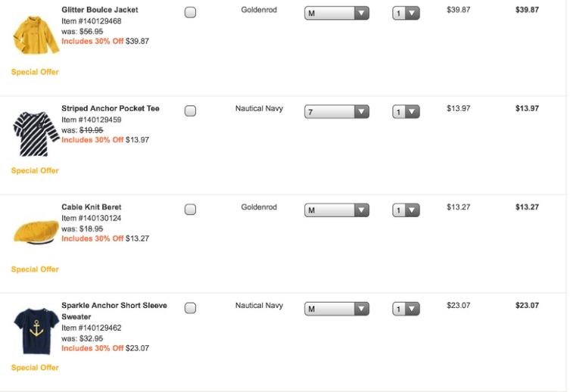Screen dimensions: 583x392
Task: Expand quantity dropdown for Cable Knit Beret
Action: 406,210
